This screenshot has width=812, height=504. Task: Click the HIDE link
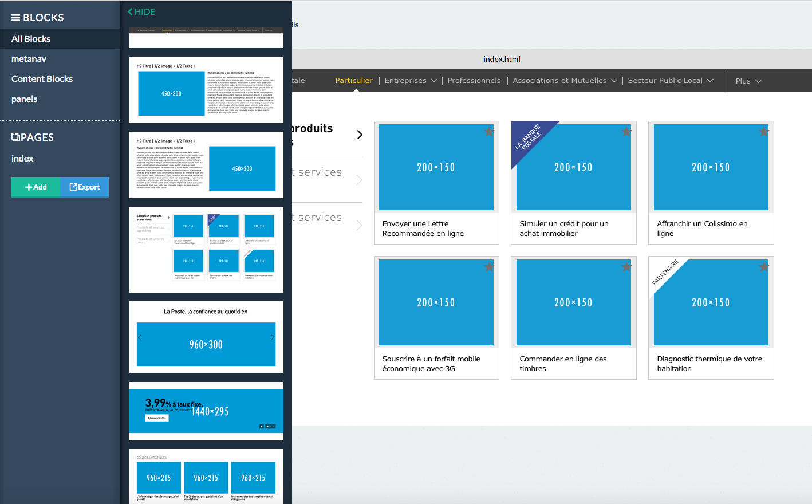141,11
